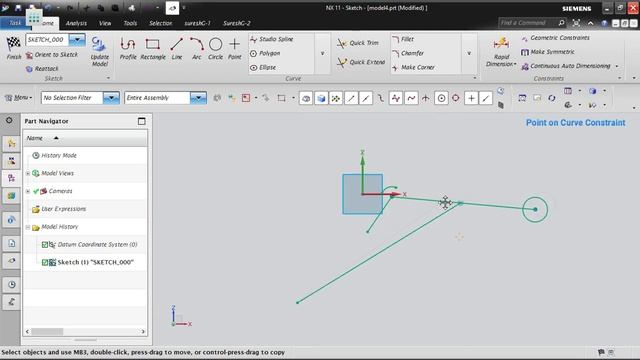640x360 pixels.
Task: Choose Ellipse tool
Action: [263, 67]
